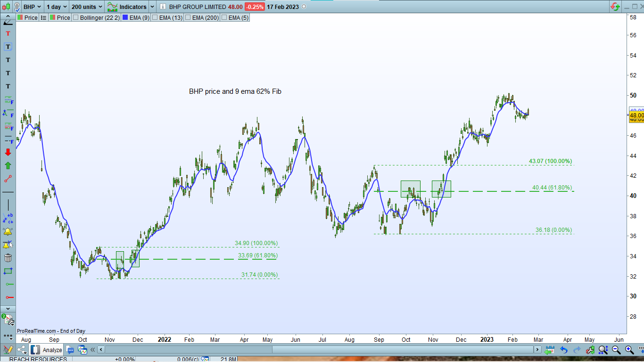644x362 pixels.
Task: Click the green double-arrow chart icon
Action: coord(549,350)
